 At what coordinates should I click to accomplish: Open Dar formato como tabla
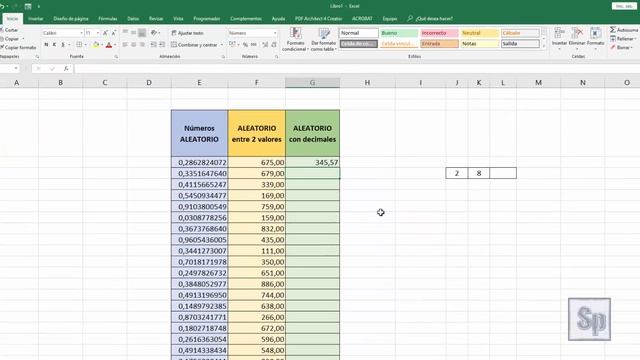click(324, 40)
